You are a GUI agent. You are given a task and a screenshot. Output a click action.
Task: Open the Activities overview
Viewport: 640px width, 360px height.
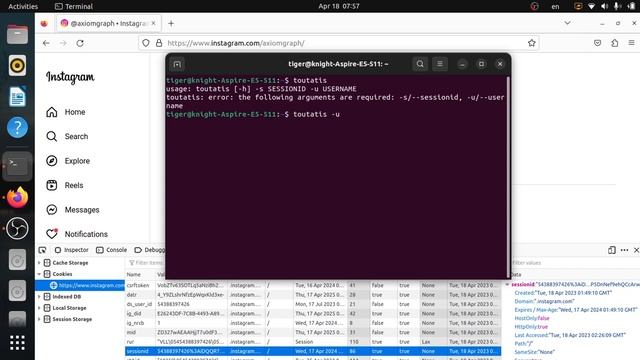[23, 6]
